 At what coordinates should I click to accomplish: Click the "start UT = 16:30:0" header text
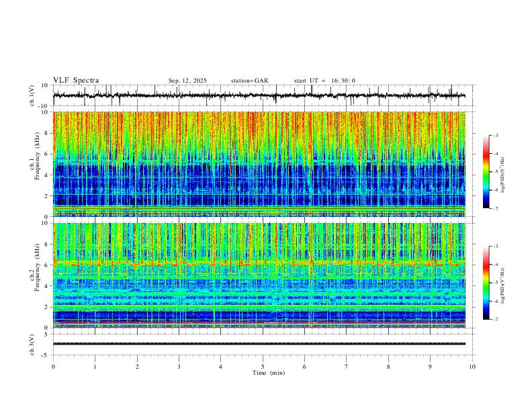point(324,81)
